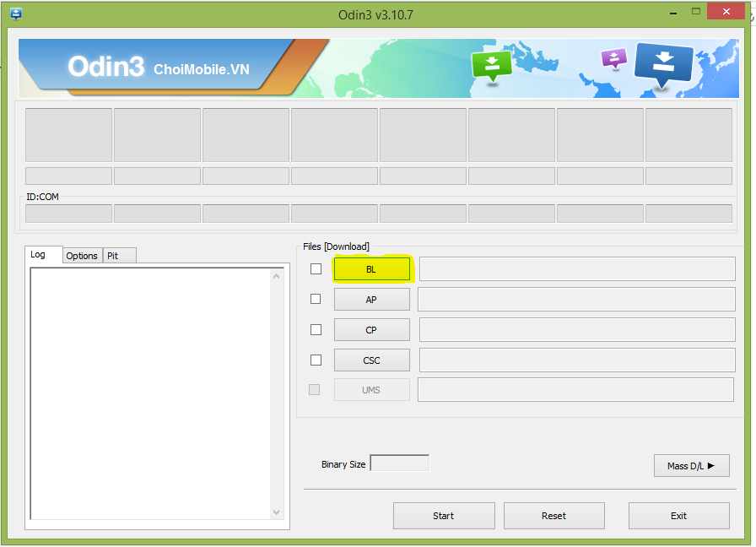Screen dimensions: 756x547
Task: Click the log scrollbar up arrow
Action: pyautogui.click(x=276, y=276)
